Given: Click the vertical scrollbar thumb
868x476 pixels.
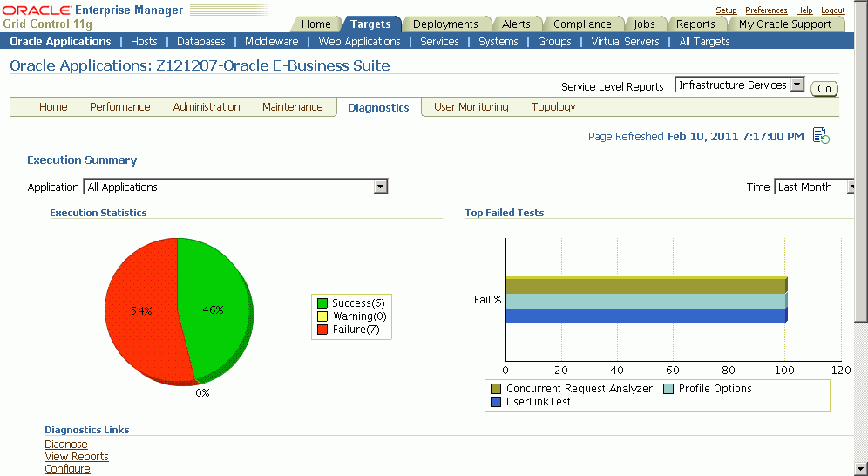Looking at the screenshot, I should click(x=861, y=160).
